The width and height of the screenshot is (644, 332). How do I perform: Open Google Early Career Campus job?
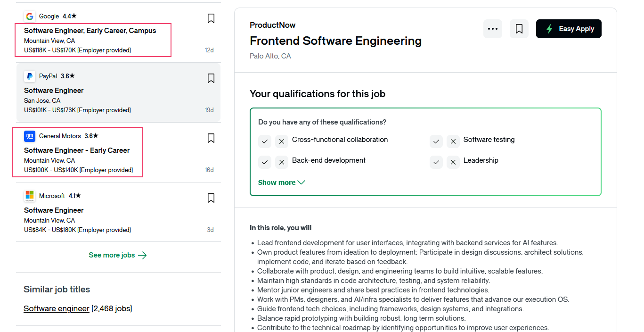[90, 31]
